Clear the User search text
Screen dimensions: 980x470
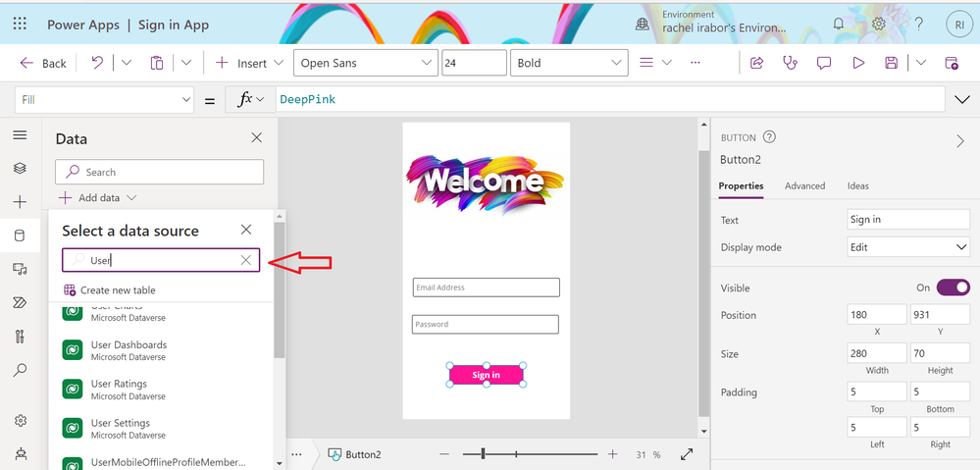click(246, 260)
